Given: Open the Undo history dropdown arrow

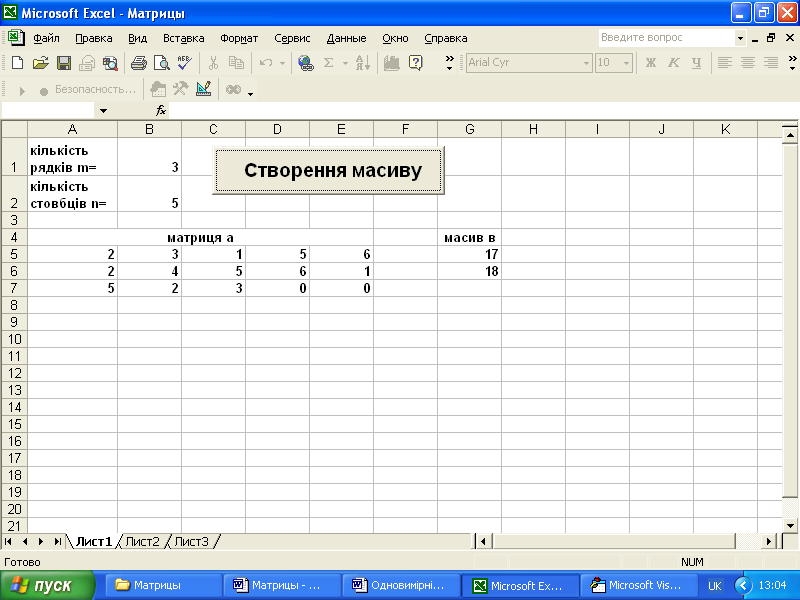Looking at the screenshot, I should pos(282,63).
